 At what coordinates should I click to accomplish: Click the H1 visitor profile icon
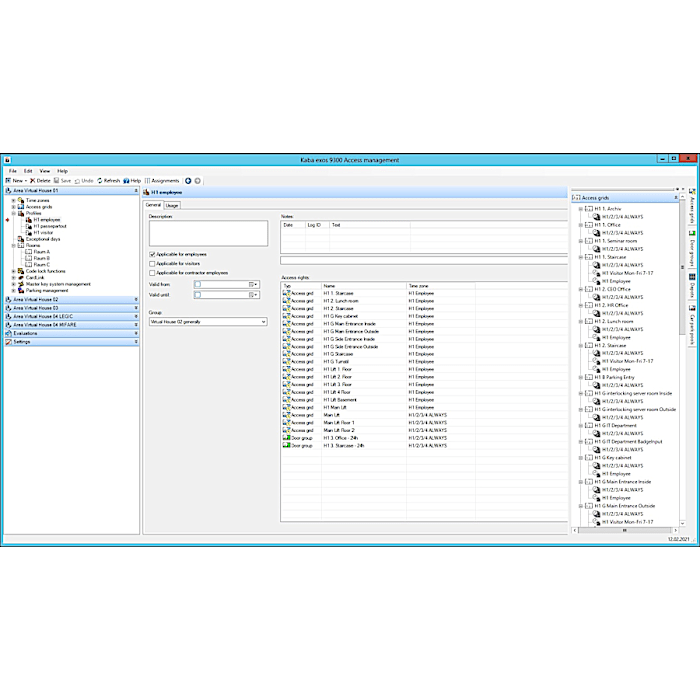click(x=29, y=233)
